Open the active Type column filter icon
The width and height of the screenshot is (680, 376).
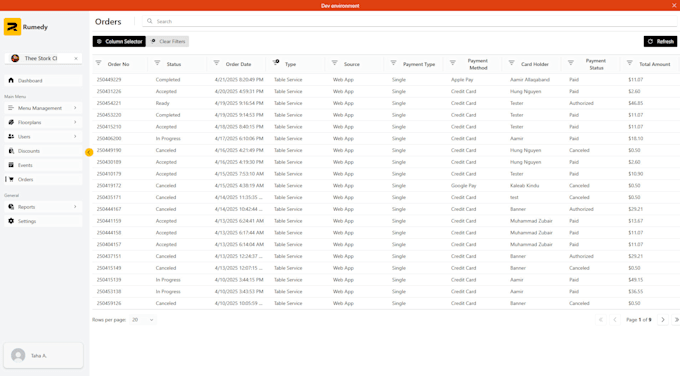276,63
